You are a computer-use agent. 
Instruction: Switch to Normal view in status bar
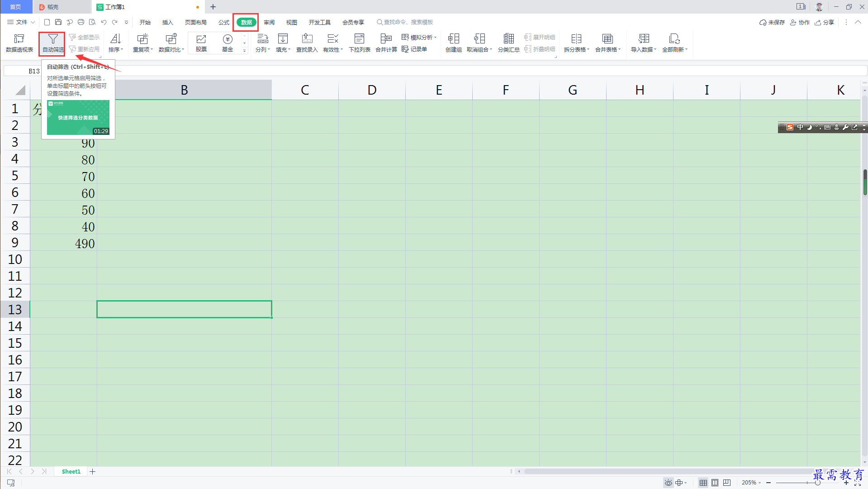(x=703, y=483)
